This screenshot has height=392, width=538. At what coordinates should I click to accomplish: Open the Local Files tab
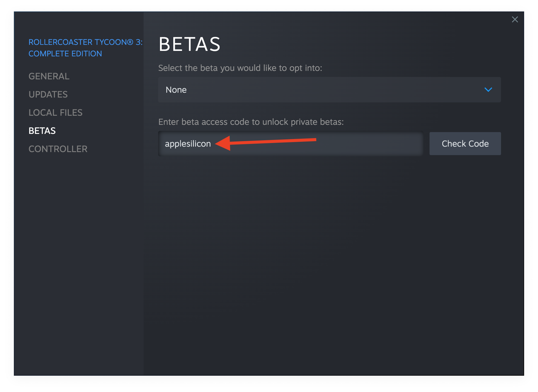[55, 113]
